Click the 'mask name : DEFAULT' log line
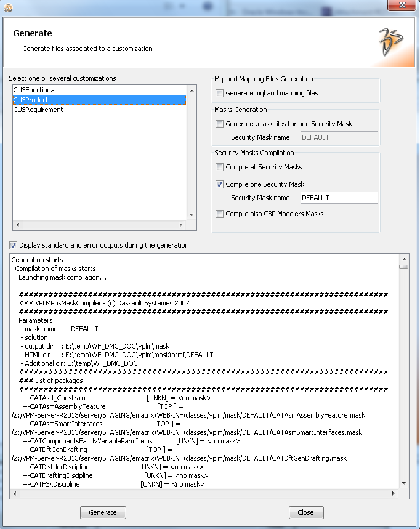420x529 pixels. click(x=59, y=329)
